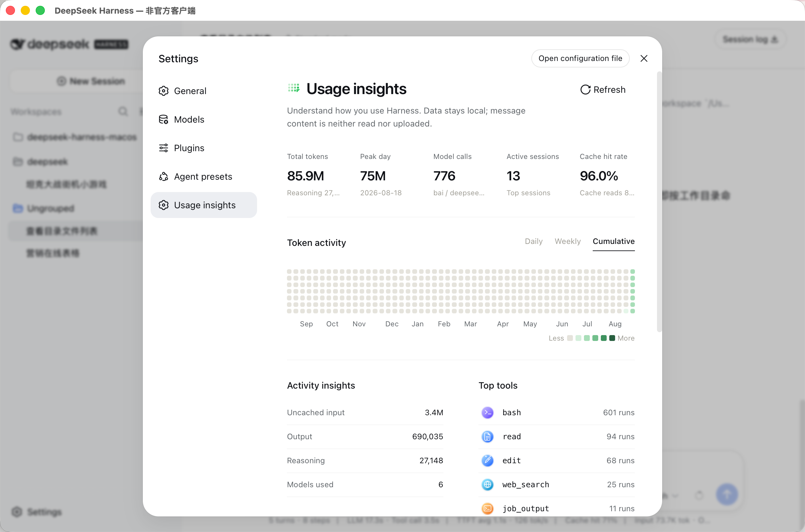Click the web_search globe icon
This screenshot has height=532, width=805.
[488, 485]
